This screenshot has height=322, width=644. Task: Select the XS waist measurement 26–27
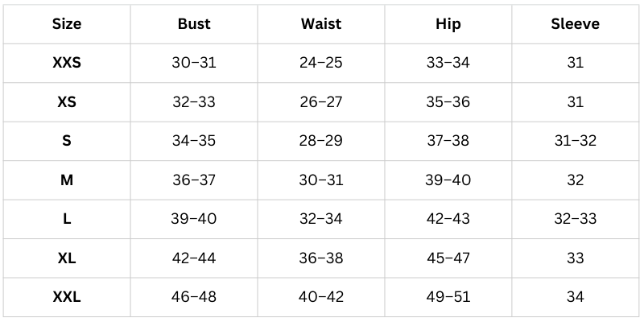[x=321, y=102]
